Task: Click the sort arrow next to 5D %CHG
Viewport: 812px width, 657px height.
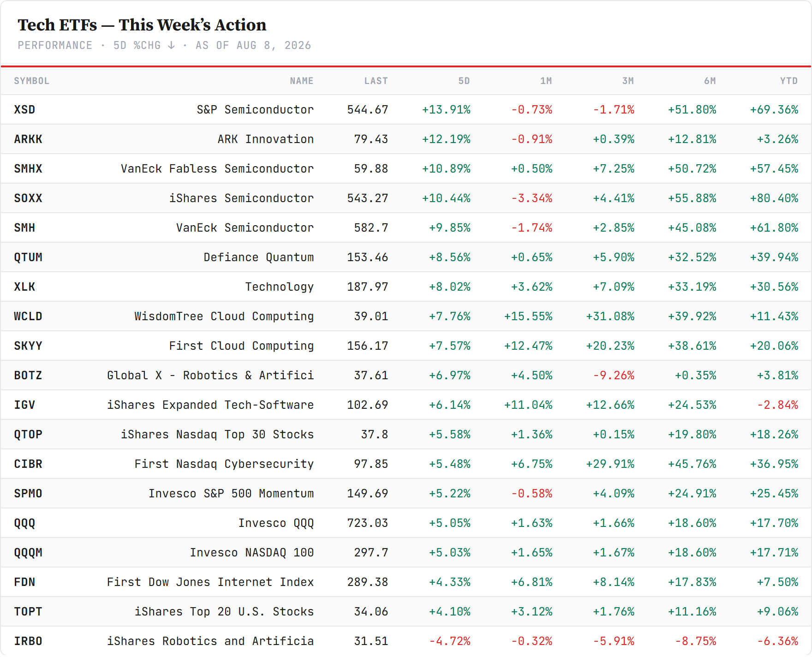Action: (x=171, y=45)
